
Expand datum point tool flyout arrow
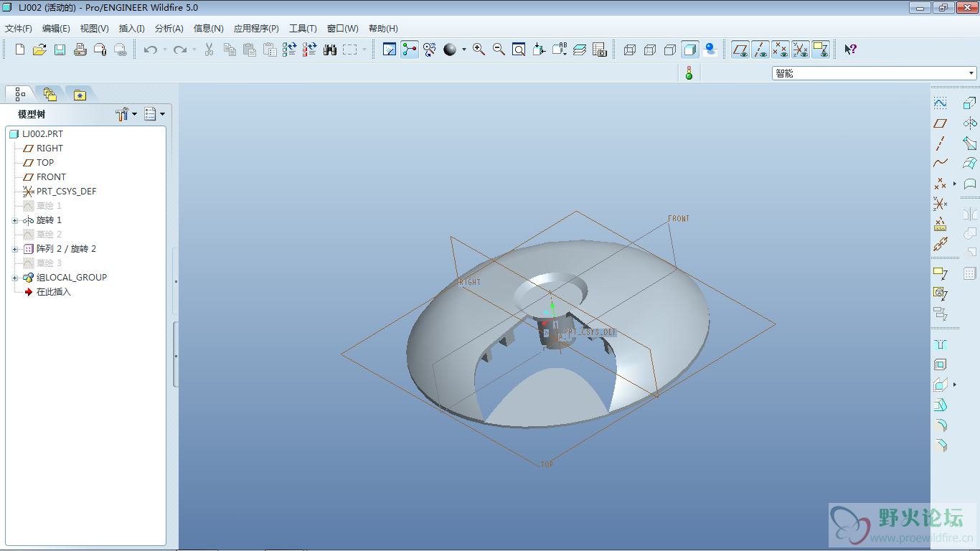click(955, 184)
